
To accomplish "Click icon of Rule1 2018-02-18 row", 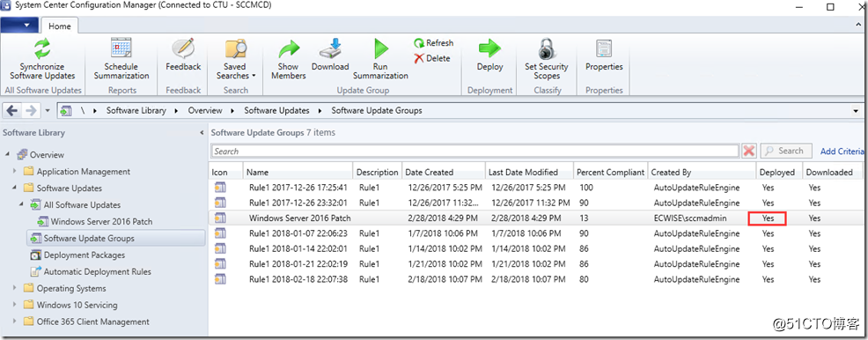I will [220, 279].
